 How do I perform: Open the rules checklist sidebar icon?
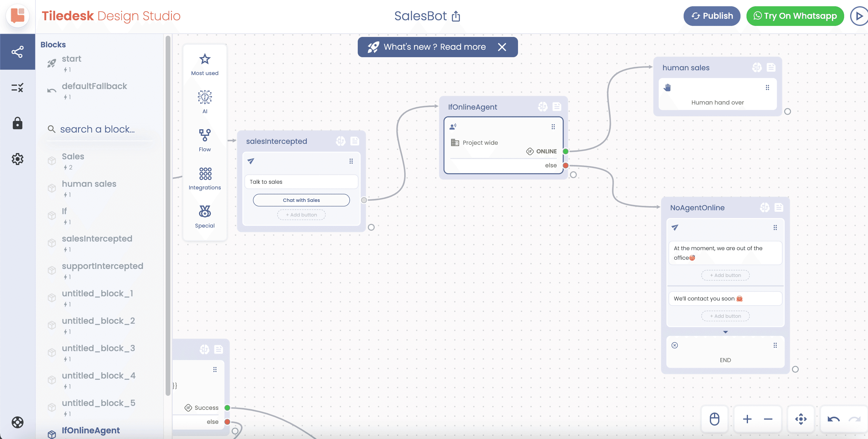point(18,88)
